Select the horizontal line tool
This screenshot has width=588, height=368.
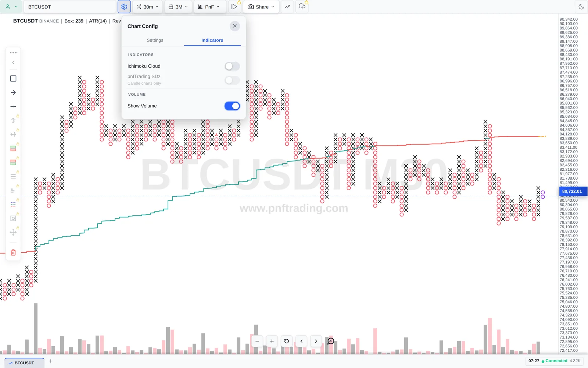(13, 106)
